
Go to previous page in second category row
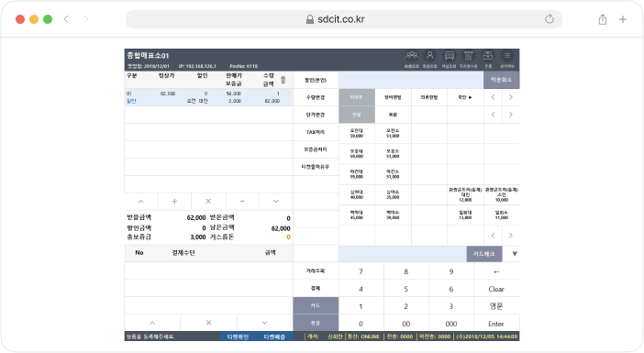pyautogui.click(x=494, y=115)
